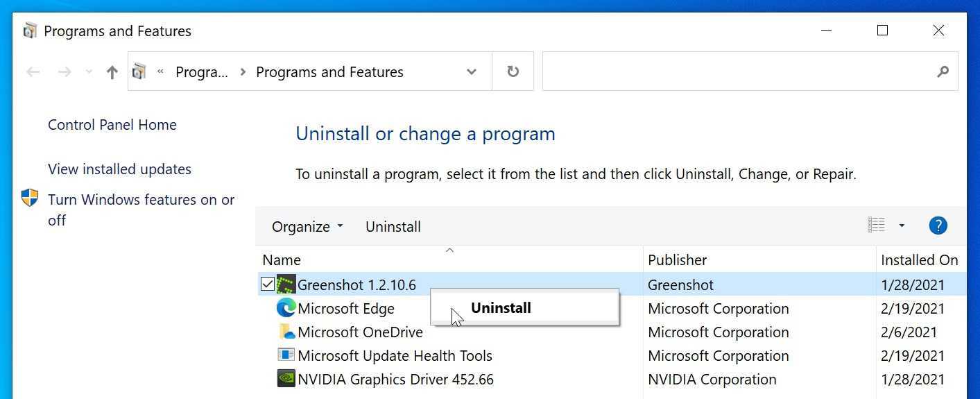Go up one folder level
Screen dimensions: 980x399
(x=112, y=72)
